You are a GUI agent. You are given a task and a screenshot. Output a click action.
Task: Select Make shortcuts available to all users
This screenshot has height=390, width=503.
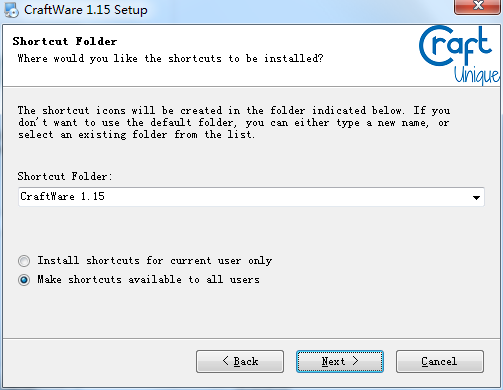(24, 280)
